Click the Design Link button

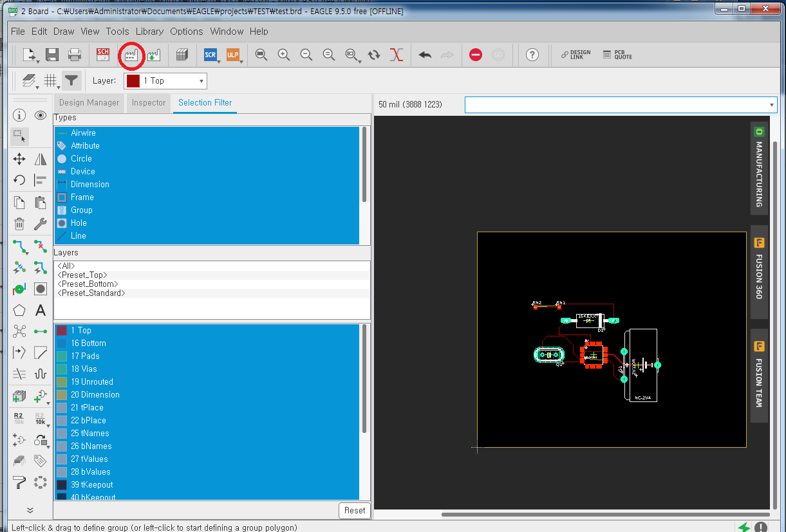click(x=575, y=55)
